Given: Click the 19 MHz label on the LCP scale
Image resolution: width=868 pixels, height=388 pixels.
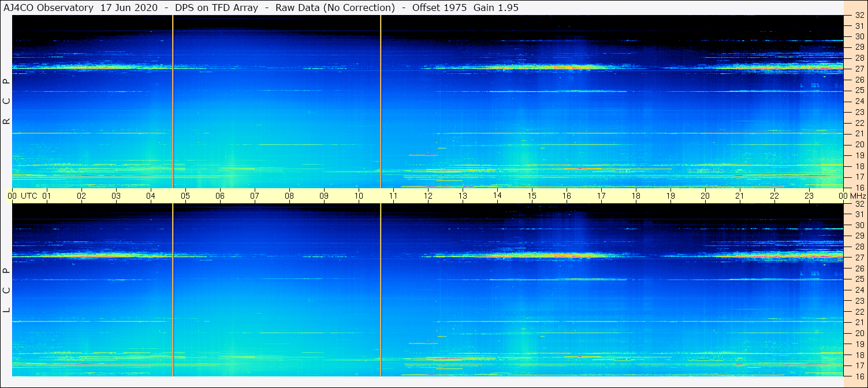Looking at the screenshot, I should [859, 344].
